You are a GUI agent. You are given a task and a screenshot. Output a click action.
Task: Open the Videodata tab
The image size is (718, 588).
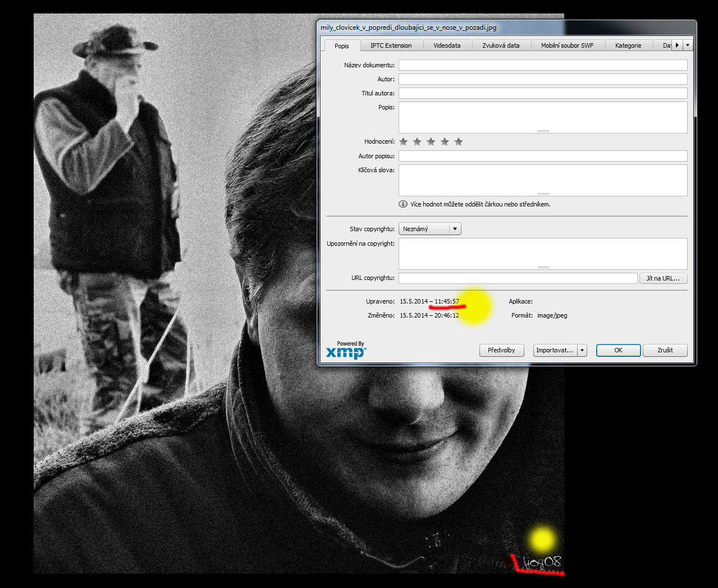[447, 46]
